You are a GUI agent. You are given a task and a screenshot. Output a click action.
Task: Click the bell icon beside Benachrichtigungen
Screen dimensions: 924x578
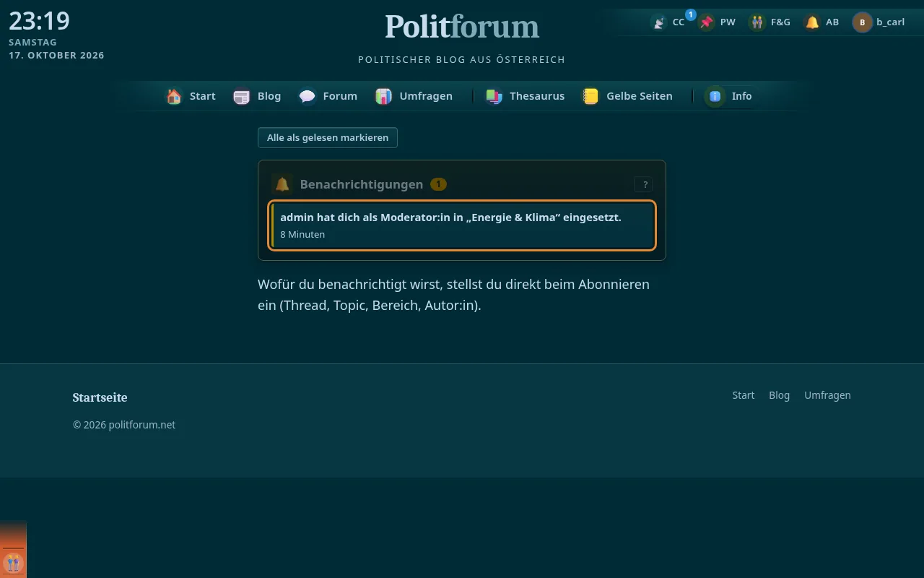click(x=282, y=184)
